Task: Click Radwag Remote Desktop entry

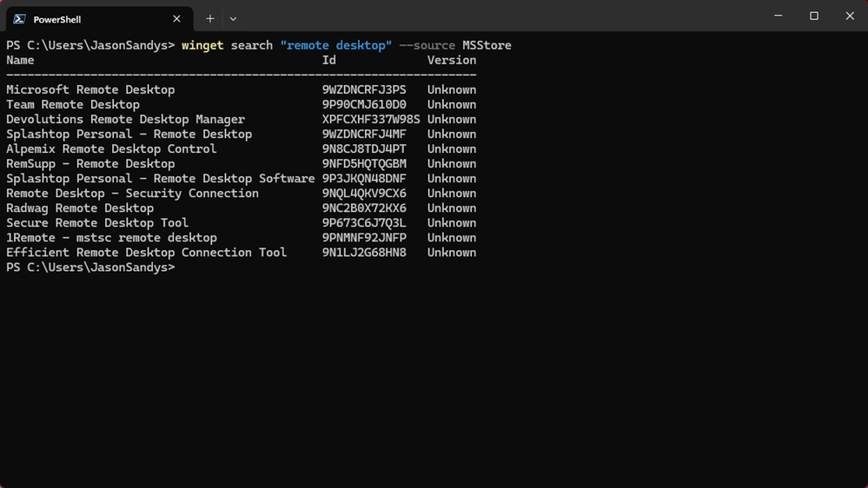Action: (80, 208)
